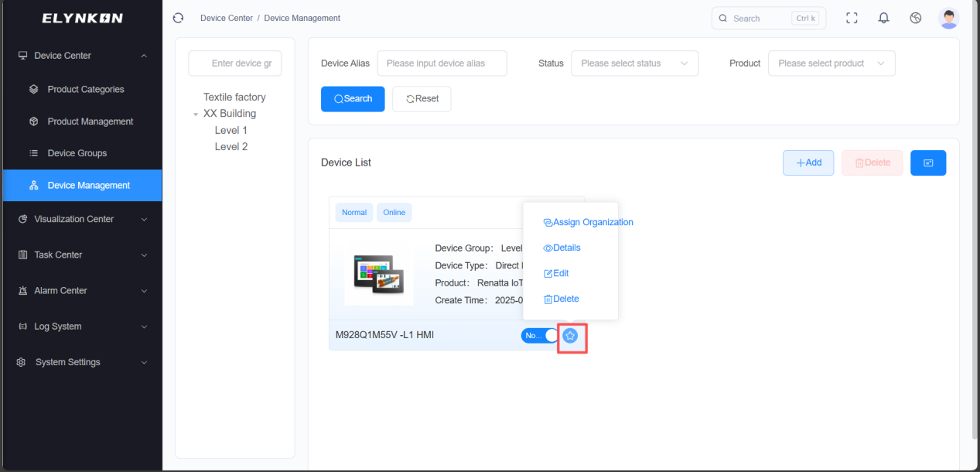Viewport: 980px width, 472px height.
Task: Click the Alarm Center siren icon
Action: pyautogui.click(x=22, y=291)
